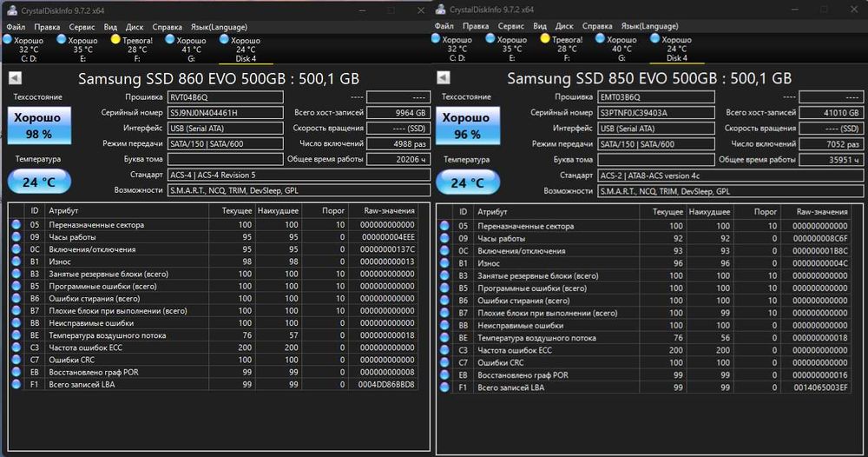The image size is (868, 457).
Task: Open Диск menu in right window
Action: (564, 26)
